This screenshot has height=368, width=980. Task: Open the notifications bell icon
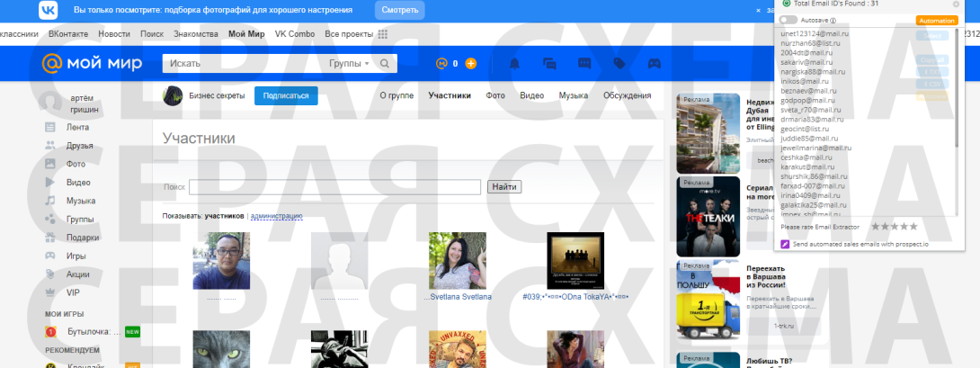[x=514, y=63]
